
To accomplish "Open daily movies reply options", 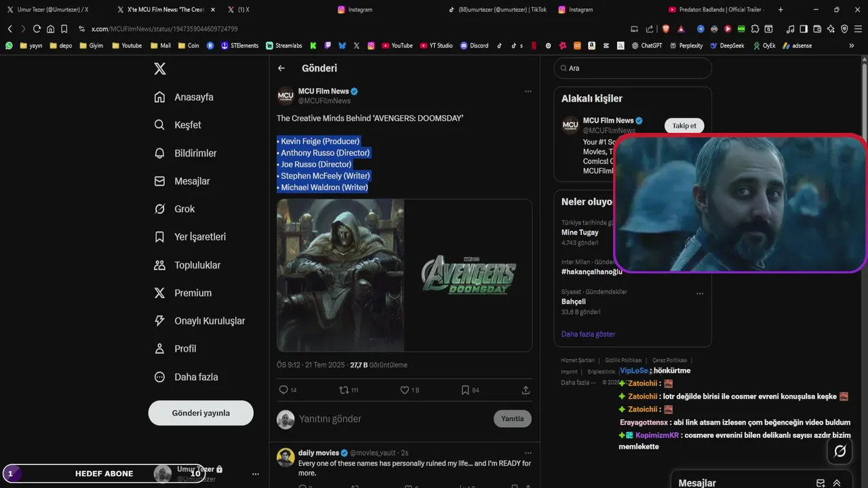I will (x=528, y=453).
